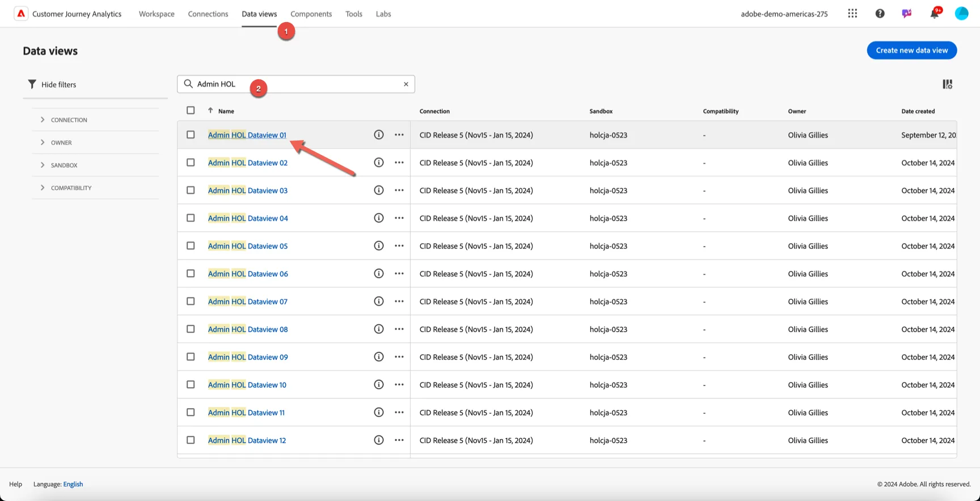Open the Labs tab
The height and width of the screenshot is (501, 980).
(x=383, y=14)
